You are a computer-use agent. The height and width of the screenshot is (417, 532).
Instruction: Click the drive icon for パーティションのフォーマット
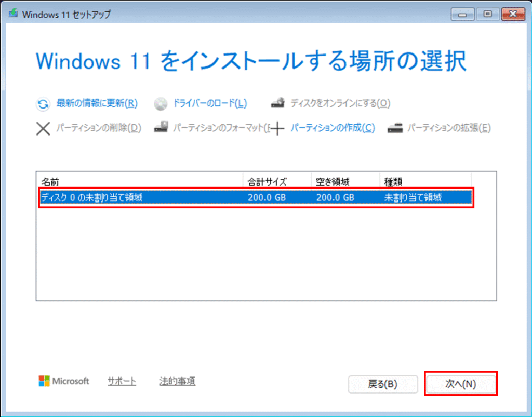(161, 128)
